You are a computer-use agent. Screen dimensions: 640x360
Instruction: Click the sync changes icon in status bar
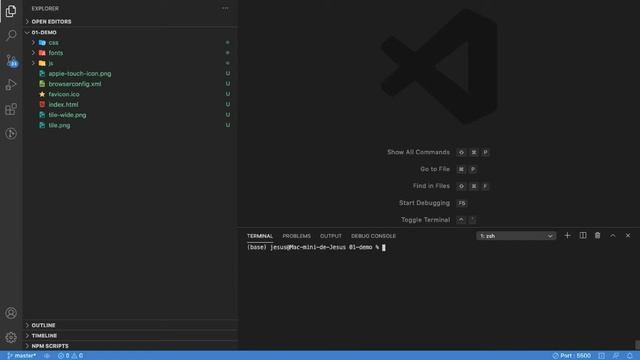tap(47, 356)
